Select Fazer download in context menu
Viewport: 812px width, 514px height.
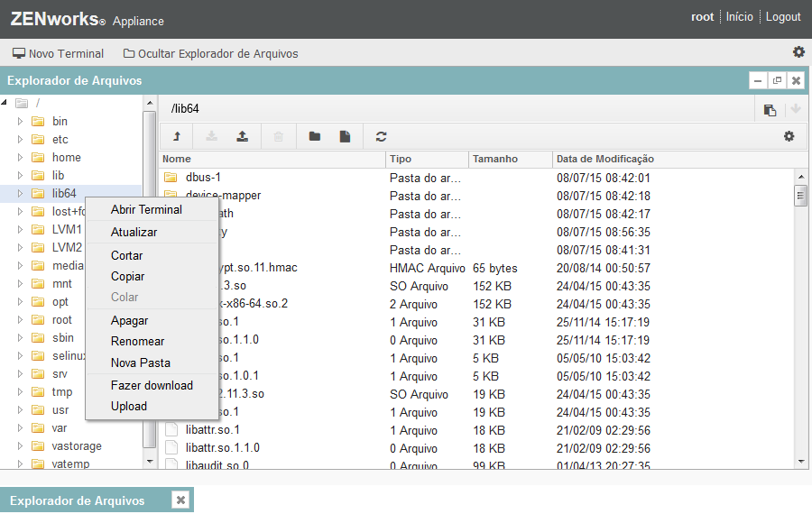pos(152,385)
